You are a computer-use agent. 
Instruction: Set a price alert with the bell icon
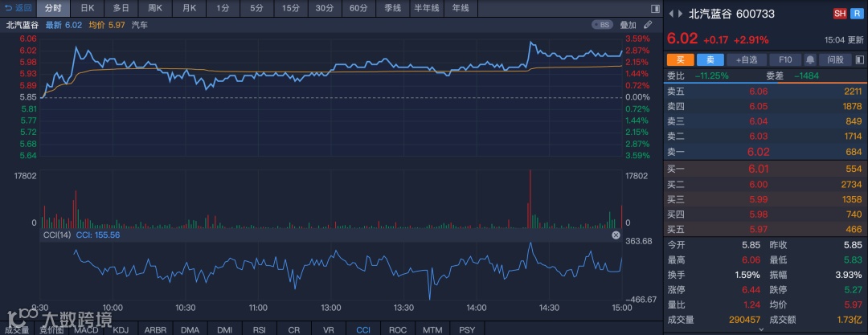810,59
